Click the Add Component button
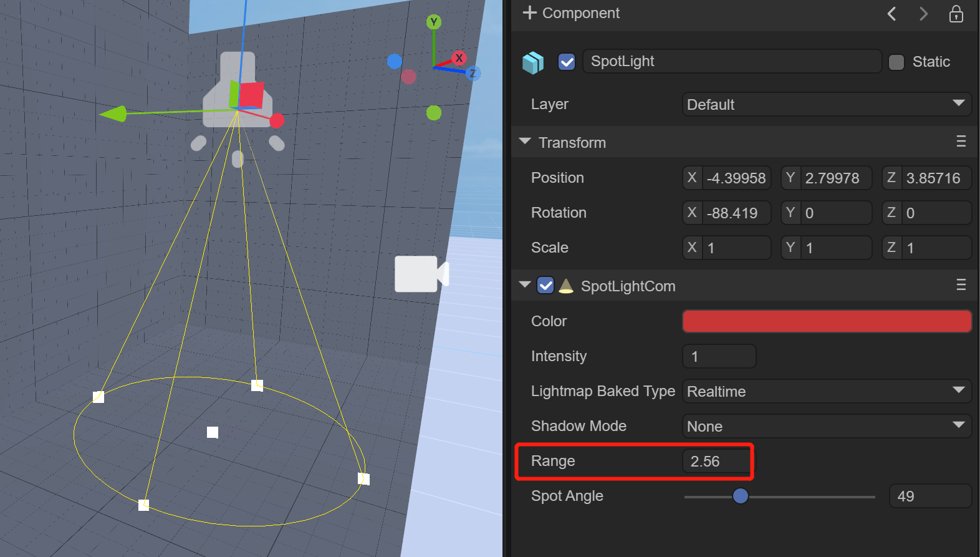980x557 pixels. [571, 13]
